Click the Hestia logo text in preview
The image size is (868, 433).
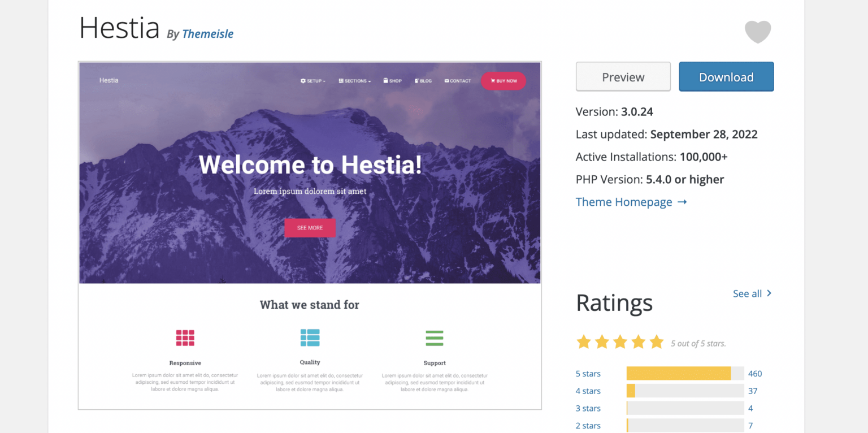coord(108,80)
